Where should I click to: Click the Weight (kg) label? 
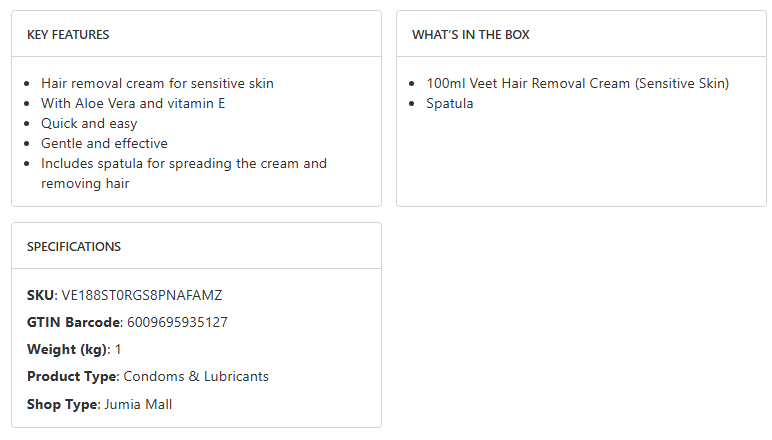pyautogui.click(x=66, y=349)
